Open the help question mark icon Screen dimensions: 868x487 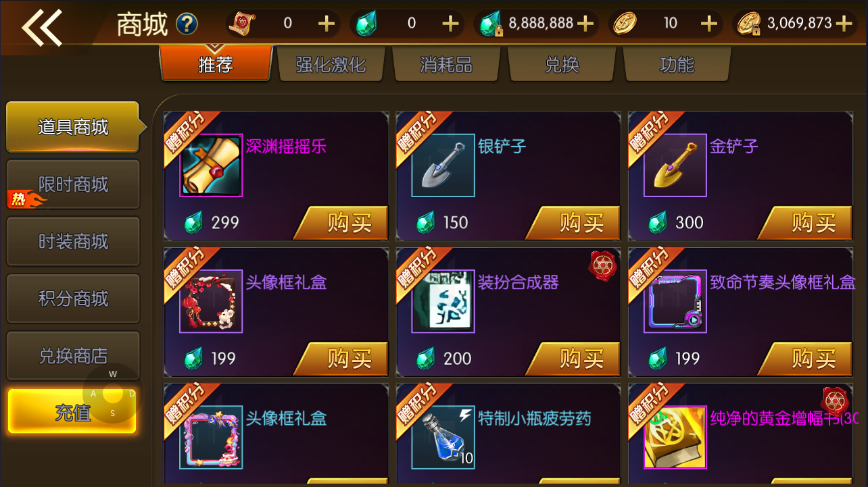pyautogui.click(x=187, y=24)
